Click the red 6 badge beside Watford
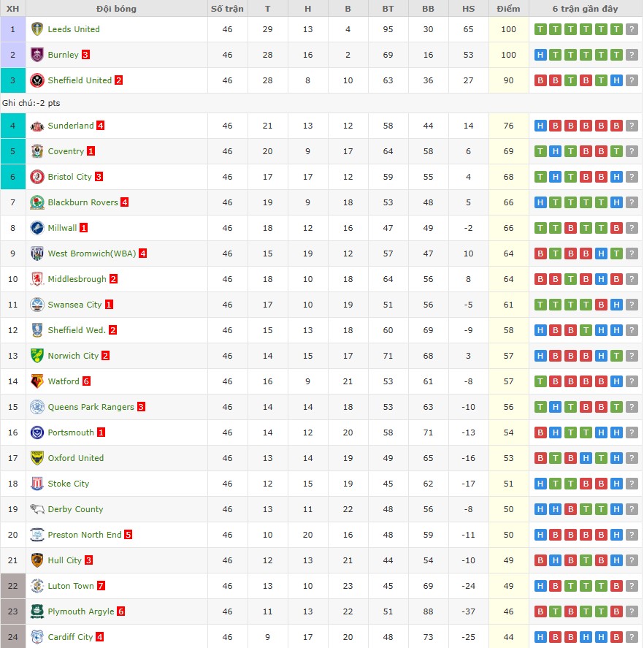644x648 pixels. (x=86, y=381)
